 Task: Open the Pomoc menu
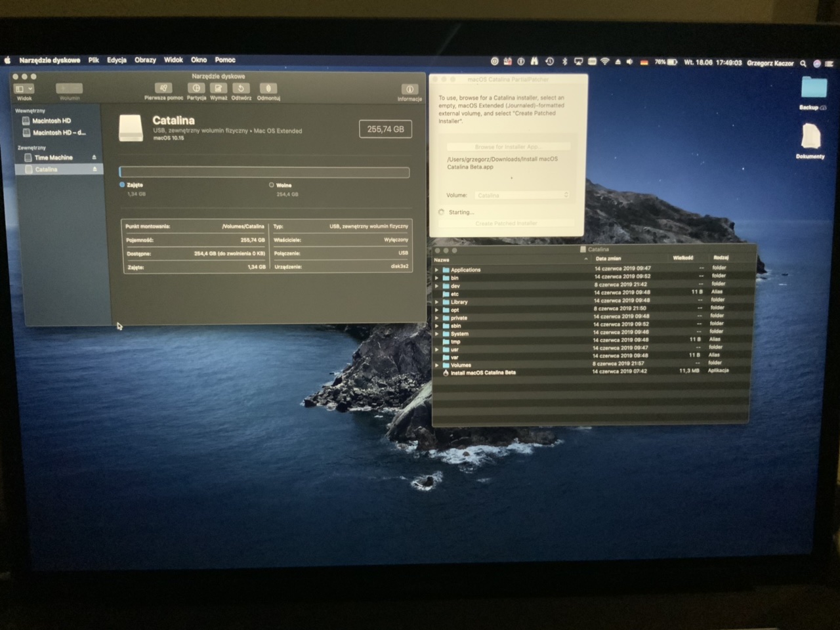click(225, 60)
